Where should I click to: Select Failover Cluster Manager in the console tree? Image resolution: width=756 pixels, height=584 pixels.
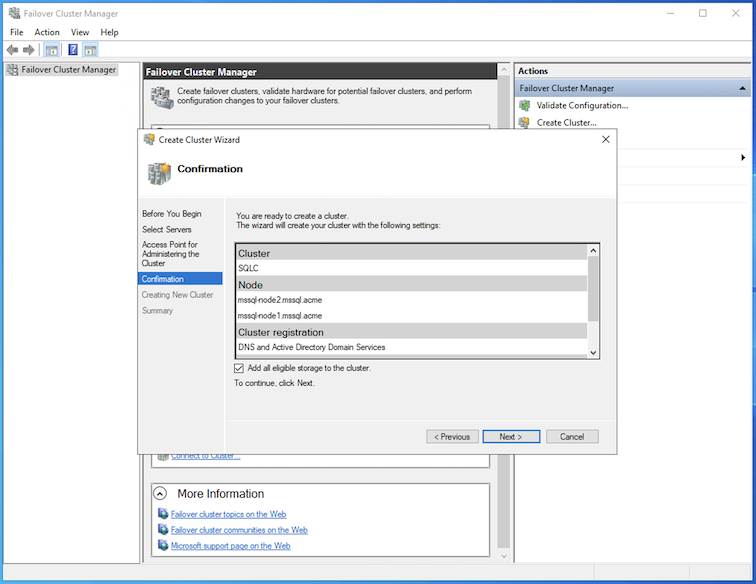(x=68, y=70)
